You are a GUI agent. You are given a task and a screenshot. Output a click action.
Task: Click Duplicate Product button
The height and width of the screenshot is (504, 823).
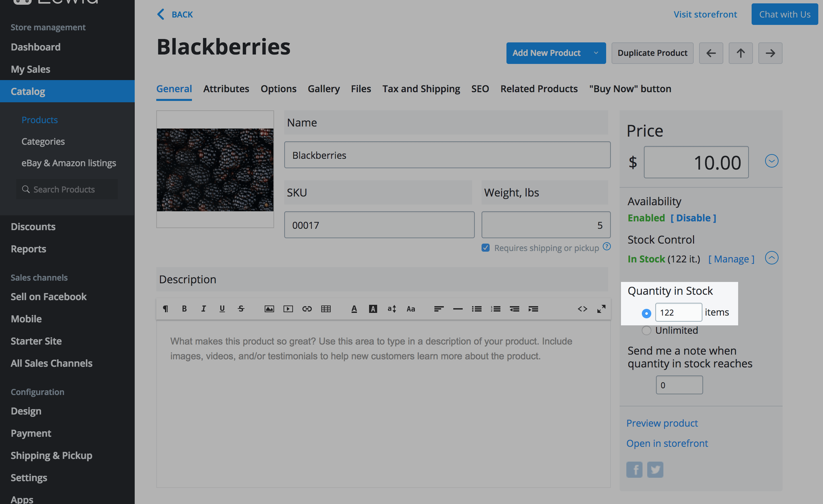[652, 53]
